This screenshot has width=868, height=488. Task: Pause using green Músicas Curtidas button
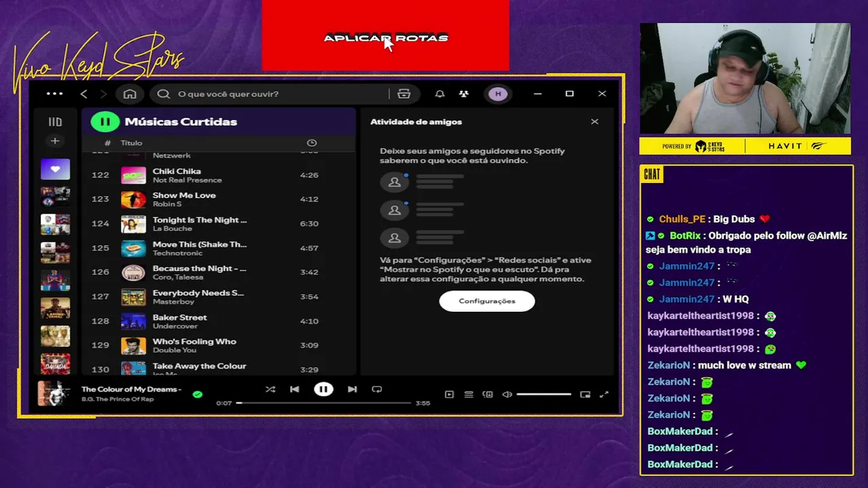105,121
